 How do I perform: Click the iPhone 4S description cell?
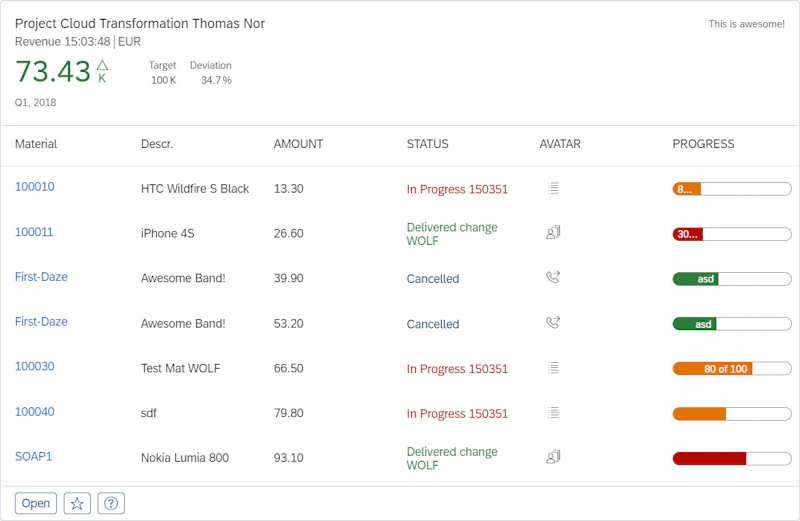[x=168, y=234]
